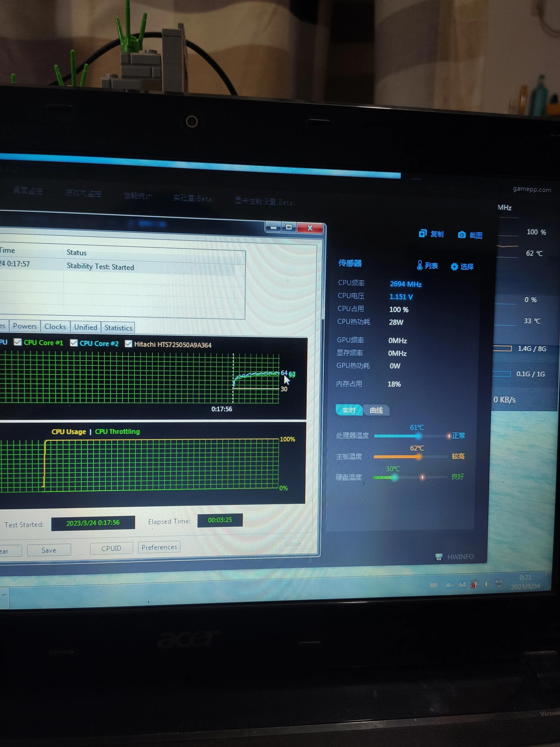Click the 复制 copy icon

point(422,234)
